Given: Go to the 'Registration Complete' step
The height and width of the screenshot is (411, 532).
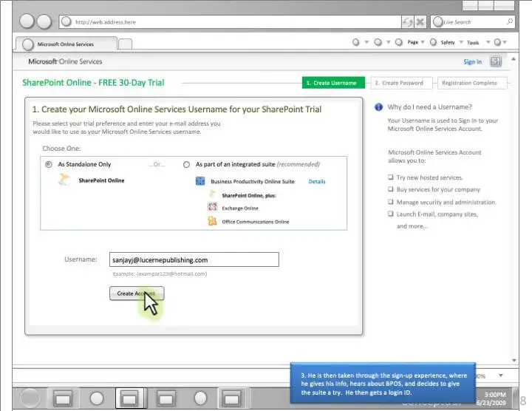Looking at the screenshot, I should pyautogui.click(x=472, y=83).
